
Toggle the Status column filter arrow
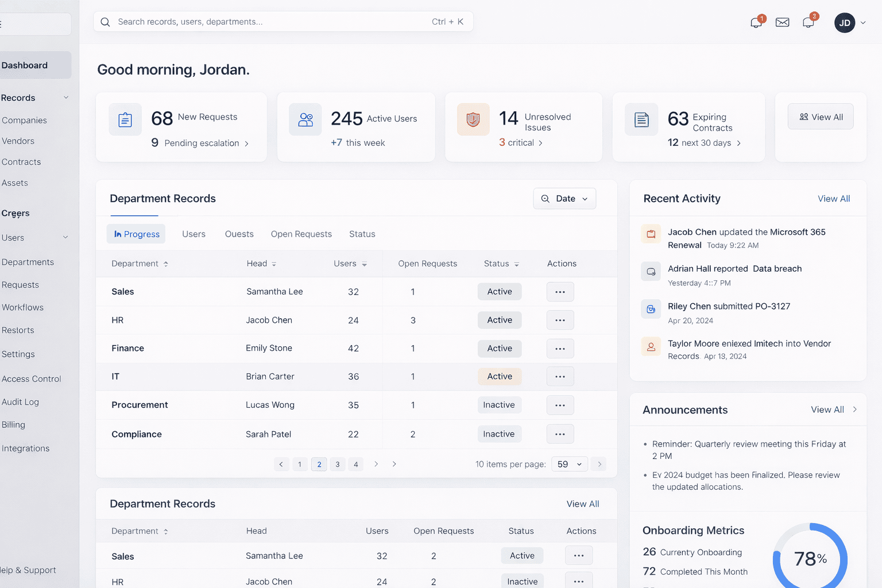516,264
